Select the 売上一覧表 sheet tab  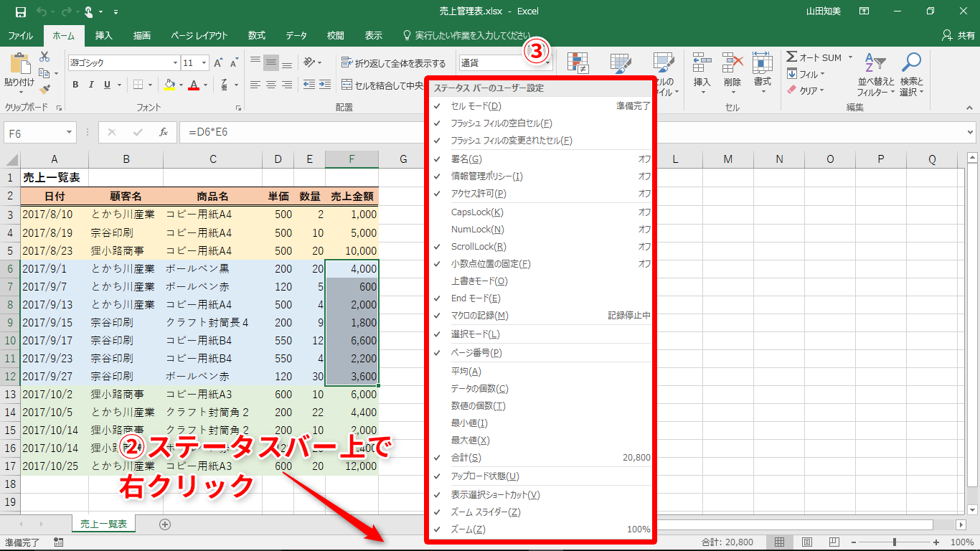click(103, 524)
